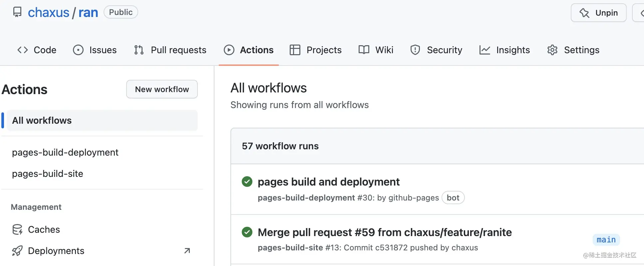This screenshot has width=644, height=266.
Task: Click the green success check for pages build and deployment
Action: pos(247,182)
